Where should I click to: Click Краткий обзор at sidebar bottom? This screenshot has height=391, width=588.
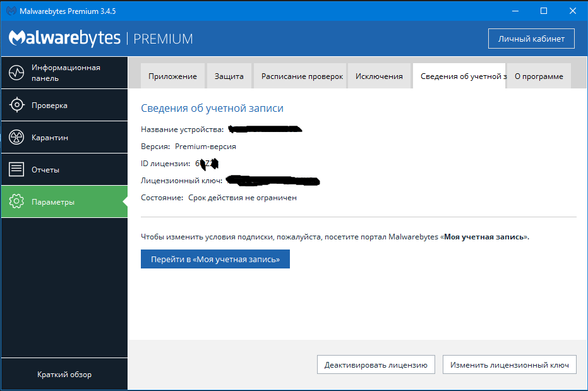(x=64, y=374)
